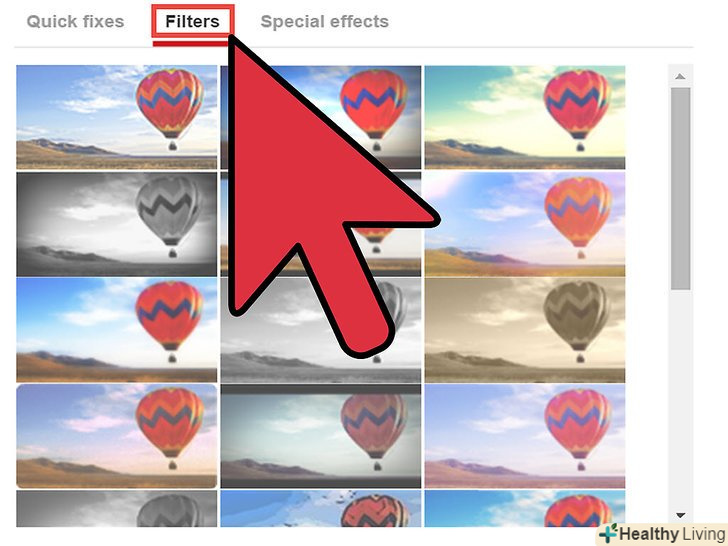Select the rounded-corner pink haze filter
Viewport: 728px width, 546px height.
pos(117,436)
